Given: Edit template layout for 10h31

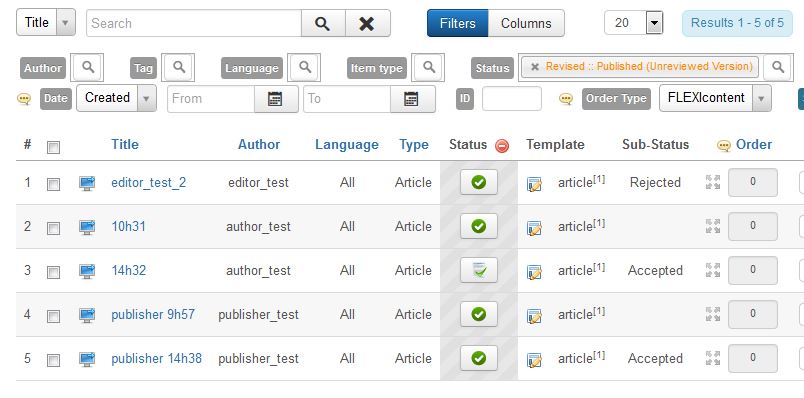Looking at the screenshot, I should click(534, 228).
